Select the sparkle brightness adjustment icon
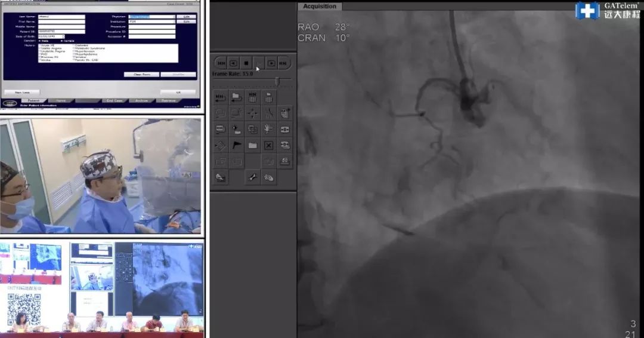Screen dimensions: 644x338 pos(236,129)
